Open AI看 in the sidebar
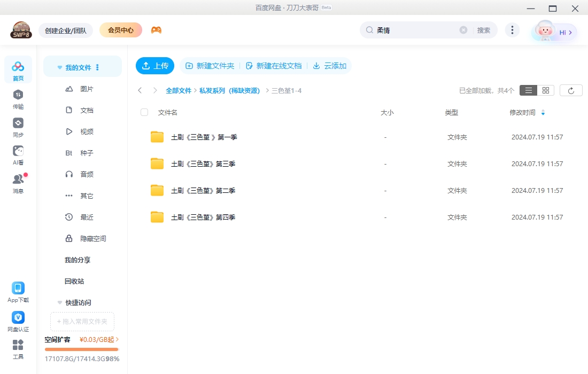 click(18, 155)
